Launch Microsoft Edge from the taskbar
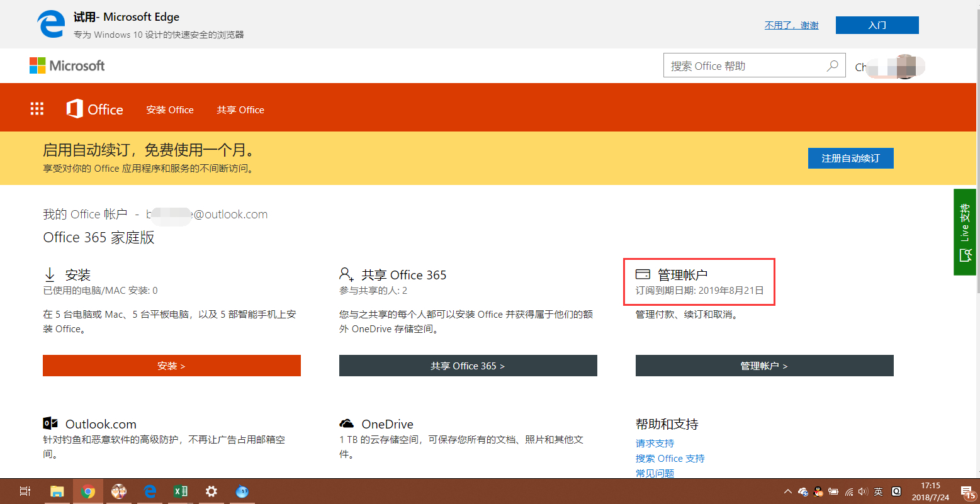980x504 pixels. [150, 491]
